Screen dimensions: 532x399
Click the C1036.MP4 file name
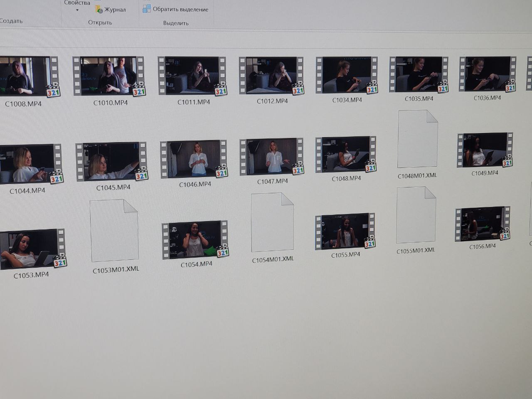[487, 98]
